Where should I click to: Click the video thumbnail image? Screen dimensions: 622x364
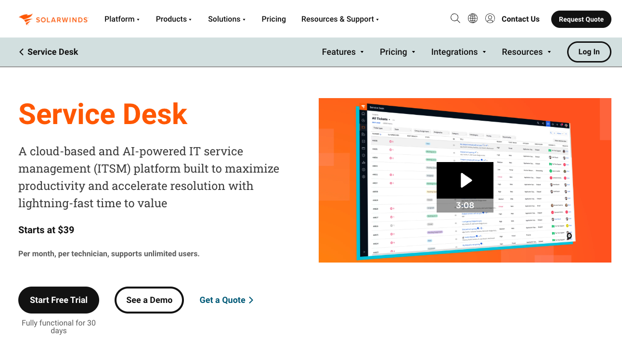(465, 180)
